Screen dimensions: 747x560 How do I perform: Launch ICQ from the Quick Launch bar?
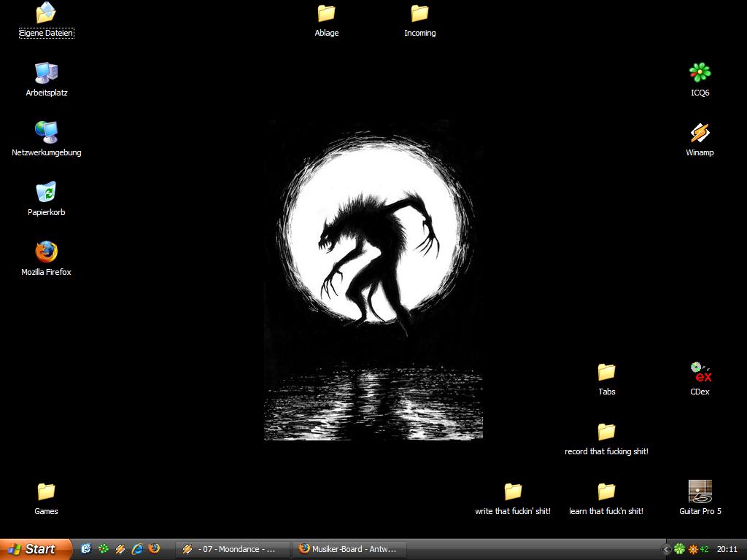(x=103, y=549)
